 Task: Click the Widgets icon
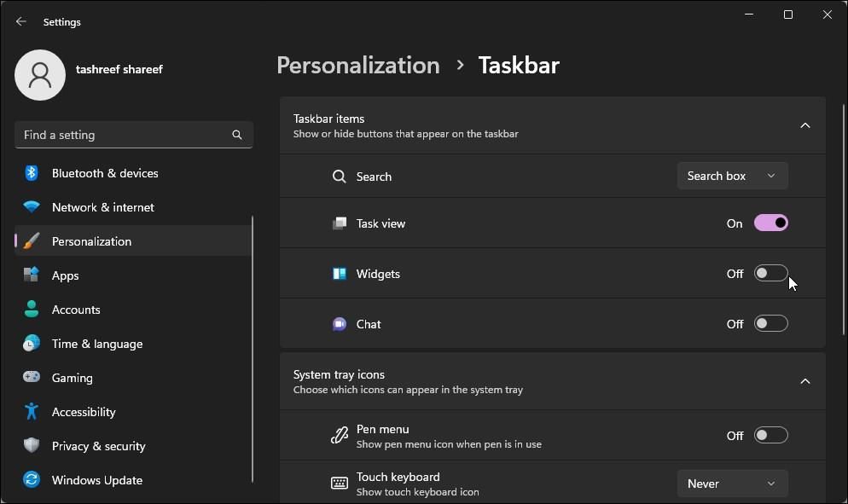pos(339,274)
